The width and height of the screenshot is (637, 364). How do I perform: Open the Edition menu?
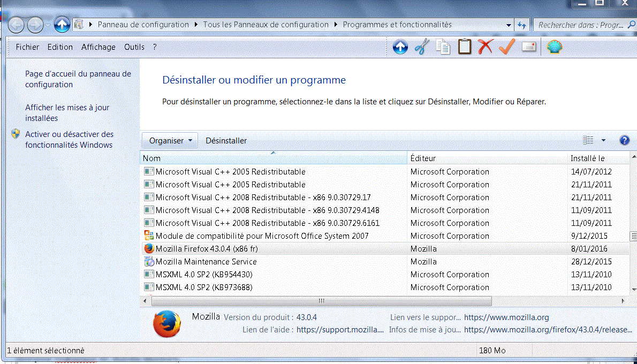[x=60, y=47]
